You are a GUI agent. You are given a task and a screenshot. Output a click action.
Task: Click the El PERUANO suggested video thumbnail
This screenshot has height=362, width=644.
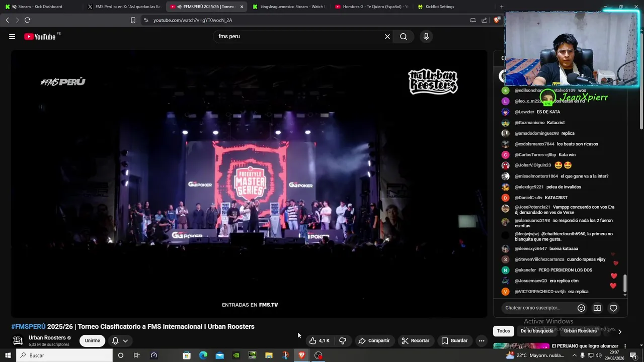pyautogui.click(x=521, y=346)
